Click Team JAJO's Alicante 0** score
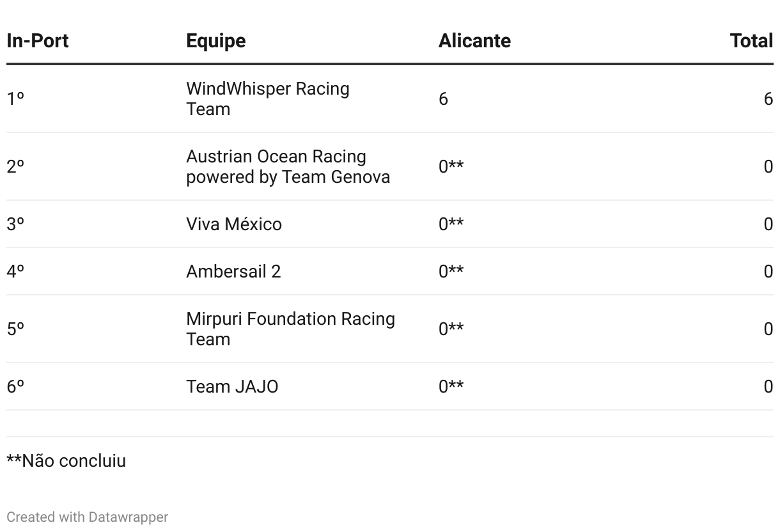Viewport: 780px width, 532px height. pos(451,387)
